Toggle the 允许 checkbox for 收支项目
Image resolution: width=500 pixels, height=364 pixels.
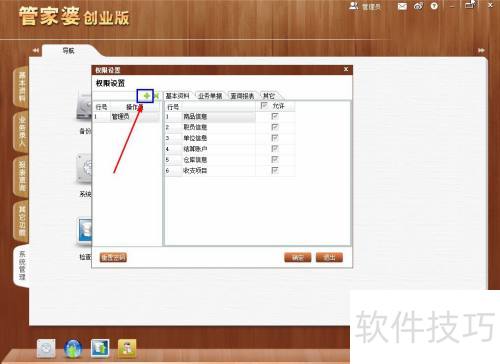pos(275,170)
